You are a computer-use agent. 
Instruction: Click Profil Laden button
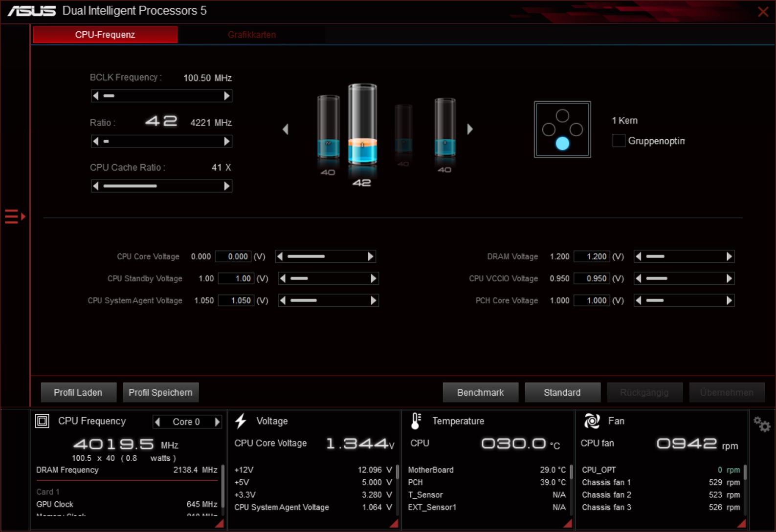(78, 392)
